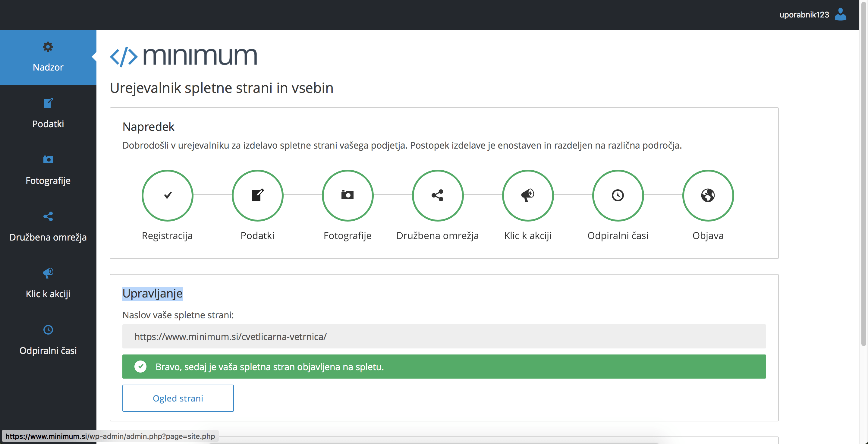Click the 'Dobrodošli v urejevalniku' description text
868x444 pixels.
402,146
